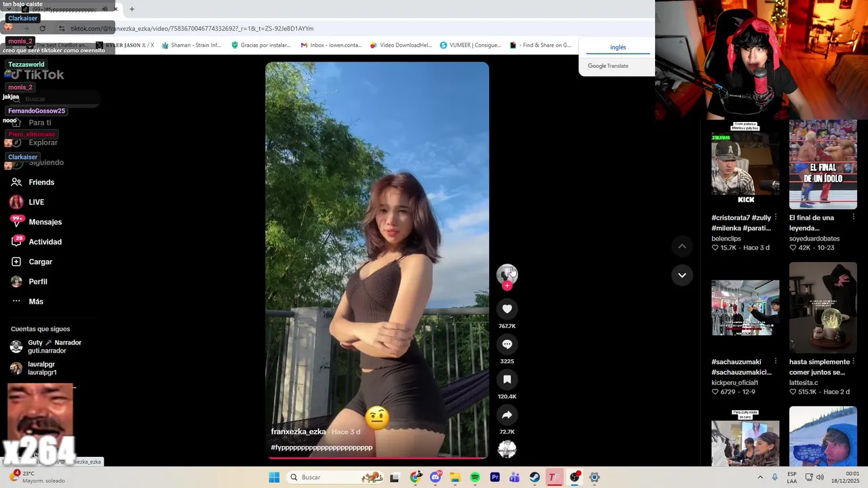Open the volume control in the system tray
Viewport: 868px width, 488px height.
coord(819,477)
